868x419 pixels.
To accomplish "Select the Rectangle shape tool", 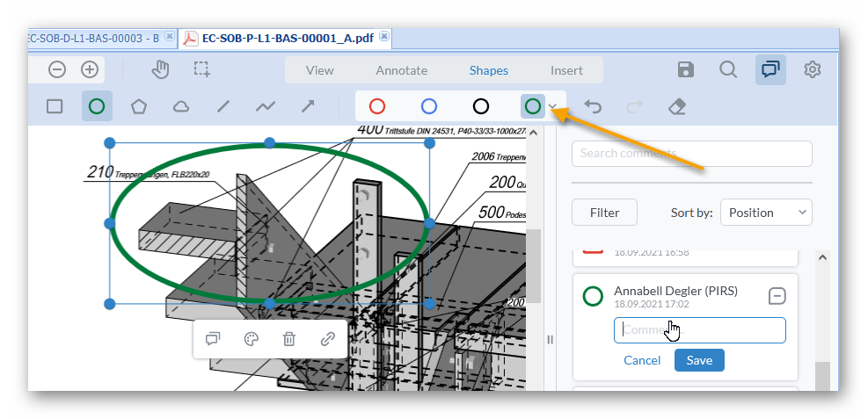I will click(55, 106).
